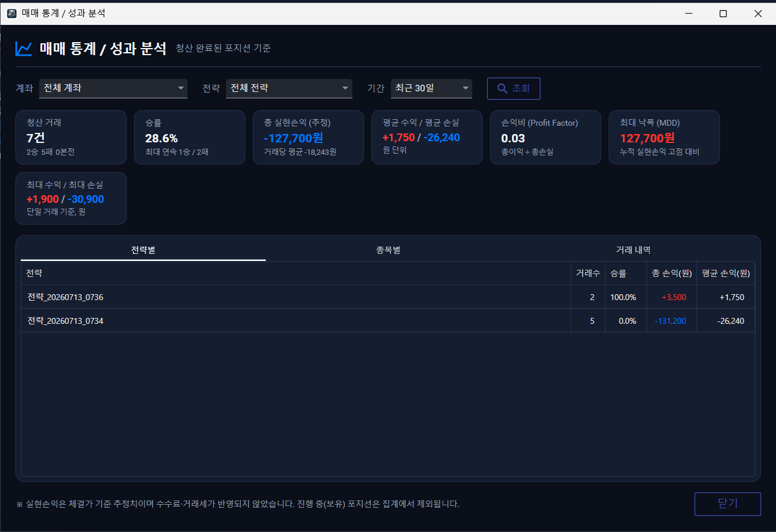
Task: Click the 평균 수익 / 평균 손실 card
Action: point(427,137)
